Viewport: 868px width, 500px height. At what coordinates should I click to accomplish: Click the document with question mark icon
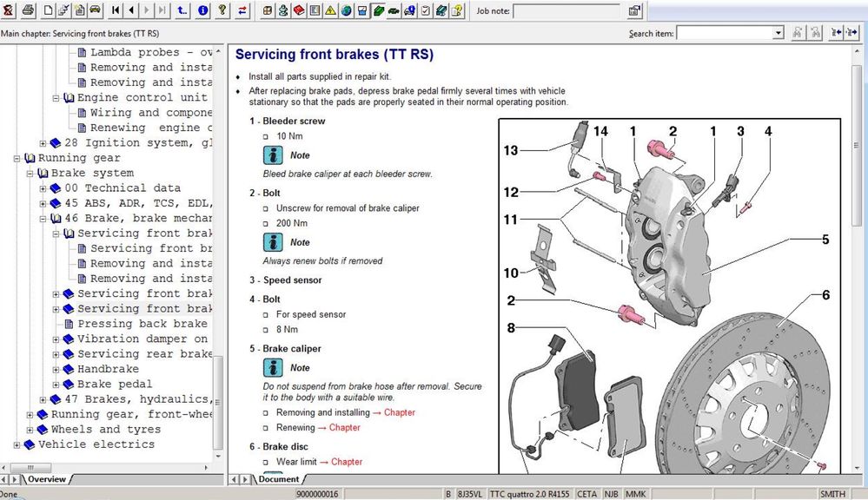[457, 10]
